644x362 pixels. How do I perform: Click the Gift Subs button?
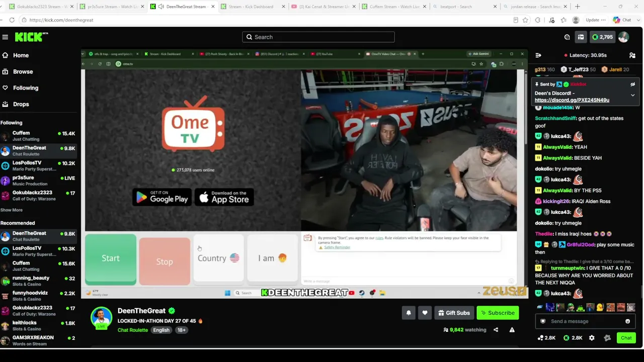(x=454, y=313)
